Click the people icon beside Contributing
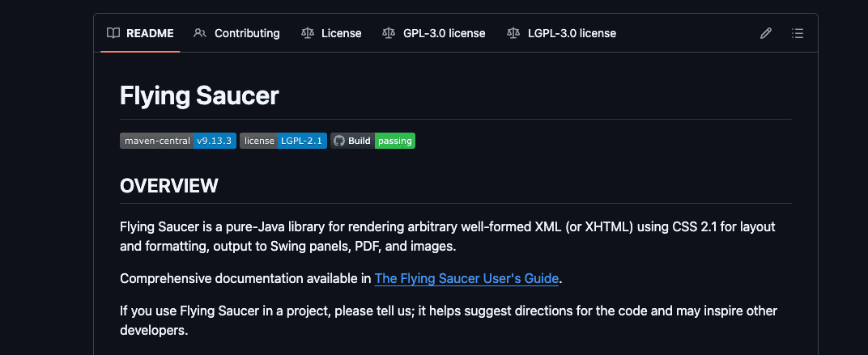868x355 pixels. coord(200,33)
